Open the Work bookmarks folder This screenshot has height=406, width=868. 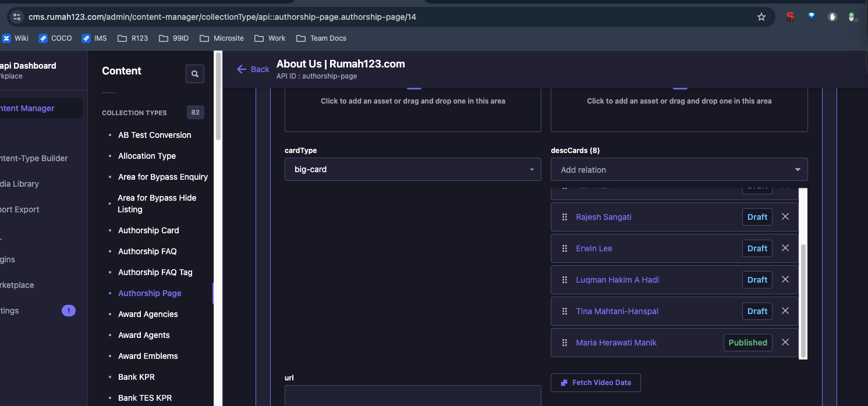tap(270, 38)
